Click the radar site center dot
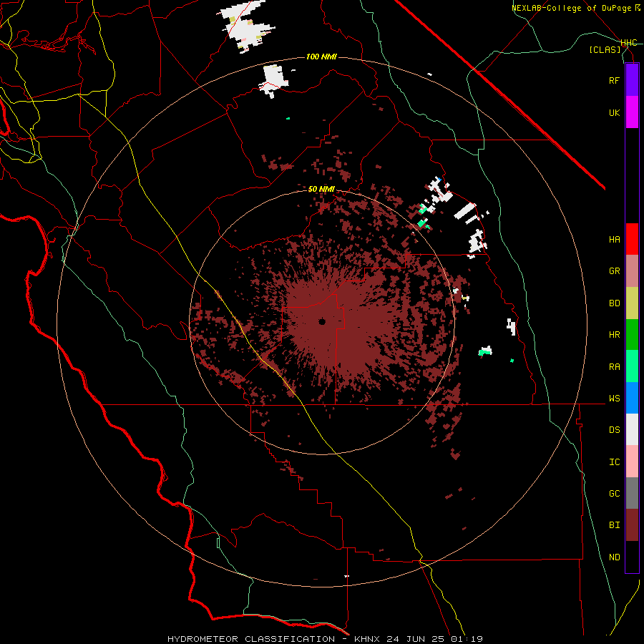 321,321
